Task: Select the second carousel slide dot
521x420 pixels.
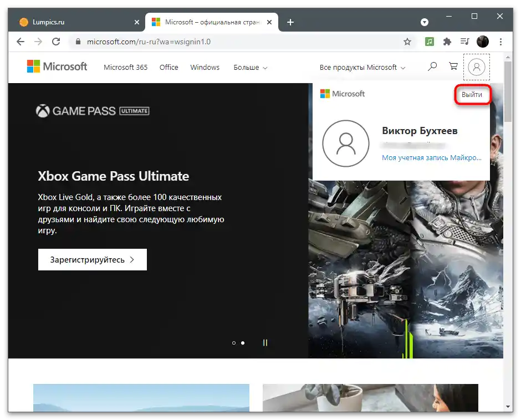Action: click(x=243, y=343)
